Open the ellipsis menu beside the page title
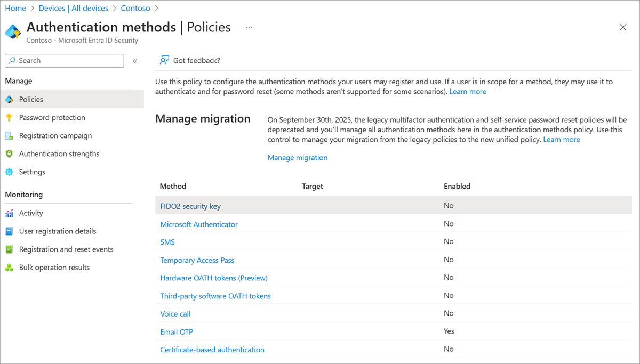Viewport: 640px width, 364px height. [x=249, y=27]
